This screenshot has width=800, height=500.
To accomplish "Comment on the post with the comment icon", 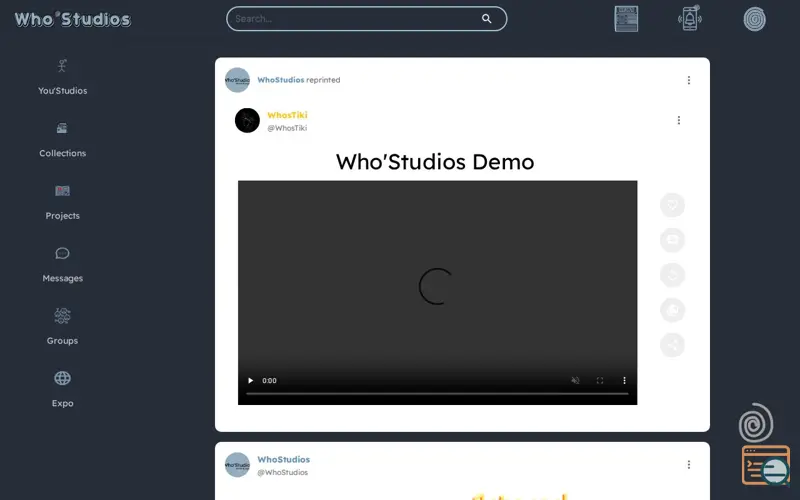I will 672,240.
